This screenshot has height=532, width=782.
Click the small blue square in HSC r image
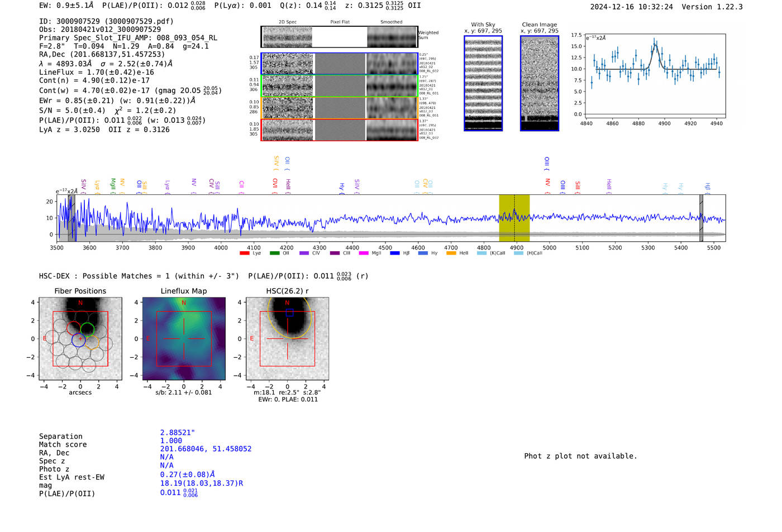click(x=289, y=313)
